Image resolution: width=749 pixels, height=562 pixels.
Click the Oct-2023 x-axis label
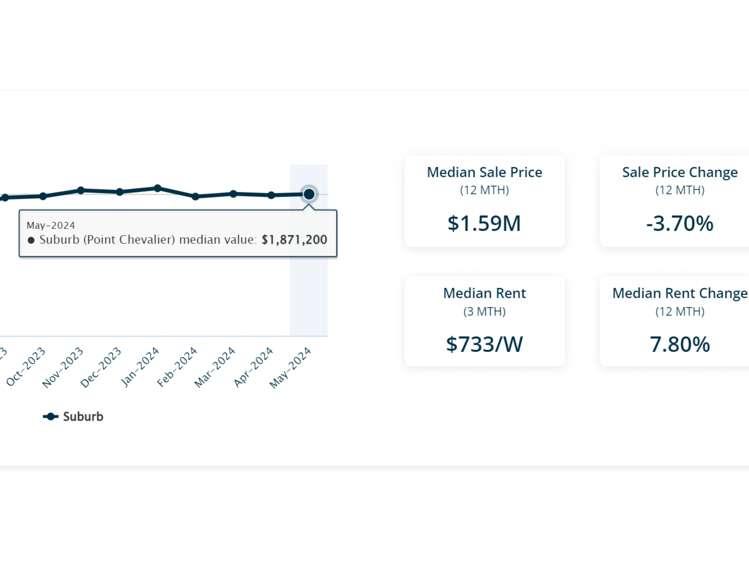point(27,367)
